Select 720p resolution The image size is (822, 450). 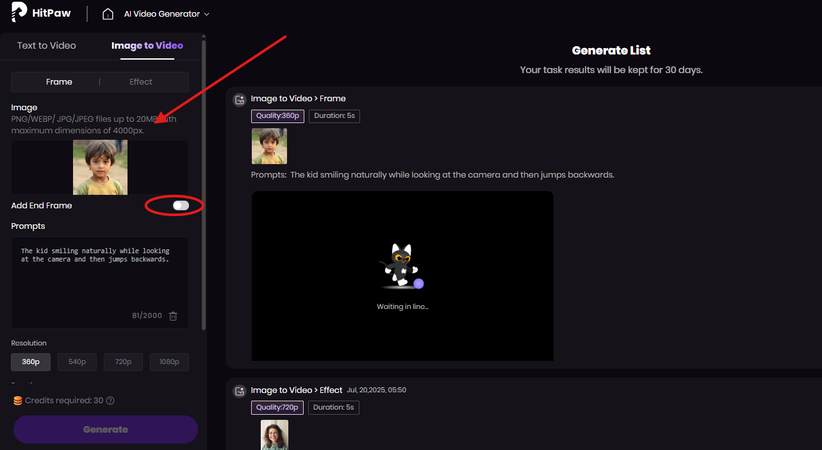coord(123,362)
